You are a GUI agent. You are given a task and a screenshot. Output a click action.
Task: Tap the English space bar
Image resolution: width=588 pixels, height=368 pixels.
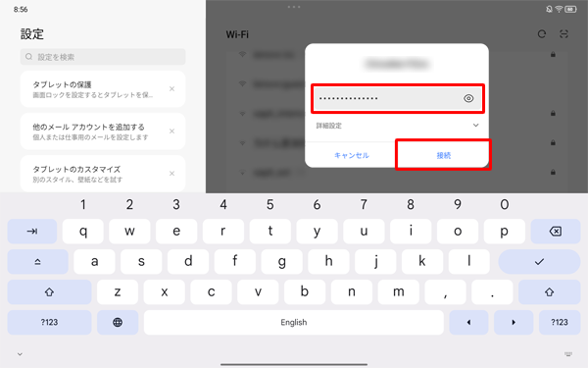pyautogui.click(x=294, y=322)
